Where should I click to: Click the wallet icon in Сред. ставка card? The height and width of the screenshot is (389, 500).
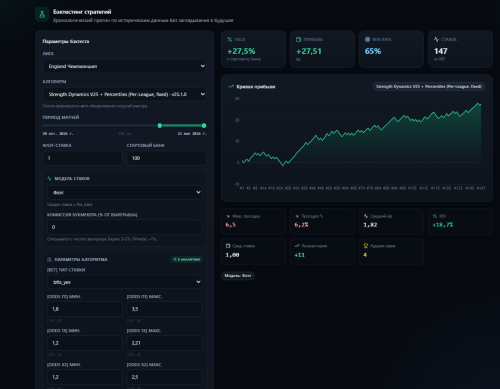[x=228, y=246]
